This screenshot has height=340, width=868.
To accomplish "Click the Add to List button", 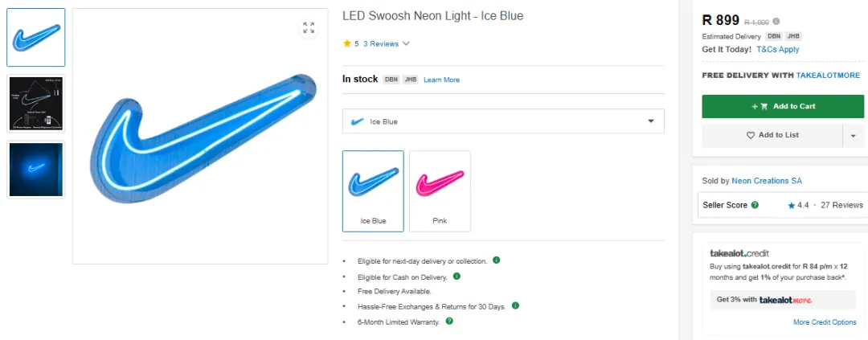I will 772,135.
